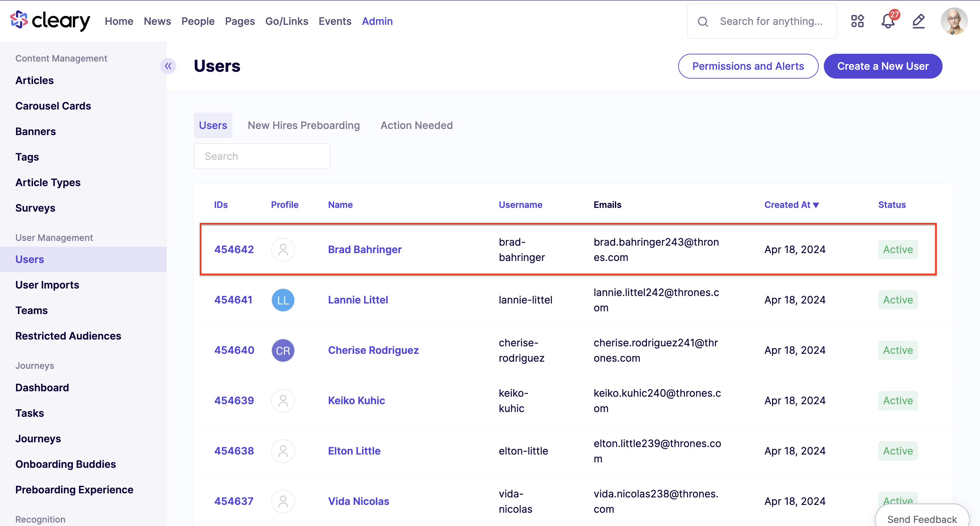Click Brad Bahringer's placeholder profile icon
Image resolution: width=980 pixels, height=526 pixels.
pos(283,249)
